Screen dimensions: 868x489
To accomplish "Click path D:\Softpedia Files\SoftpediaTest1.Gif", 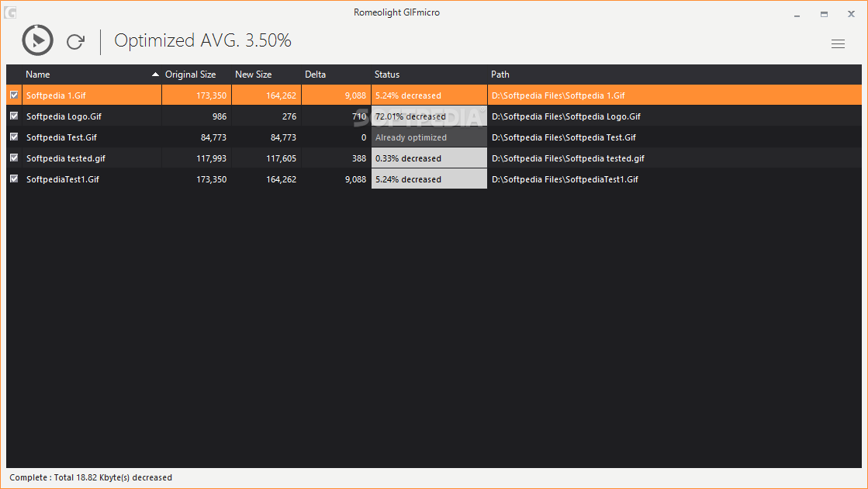I will point(565,179).
